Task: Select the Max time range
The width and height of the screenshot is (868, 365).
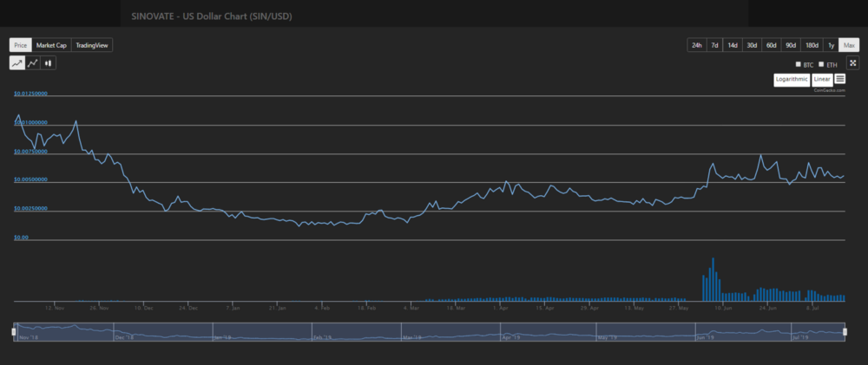Action: (x=849, y=45)
